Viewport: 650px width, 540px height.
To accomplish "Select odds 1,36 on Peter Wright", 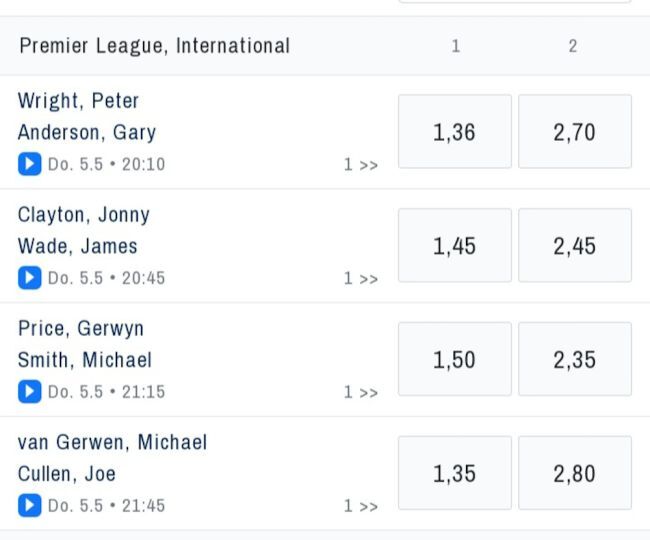I will (455, 132).
